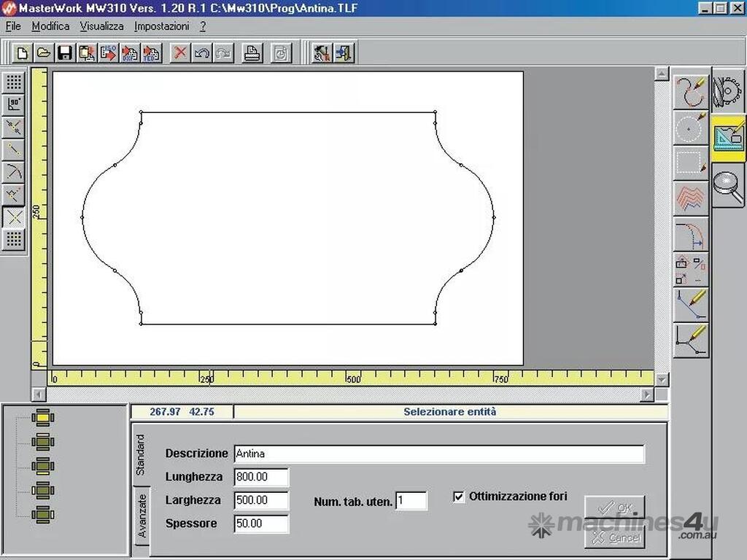Click the print icon in toolbar
The height and width of the screenshot is (560, 747).
(252, 53)
